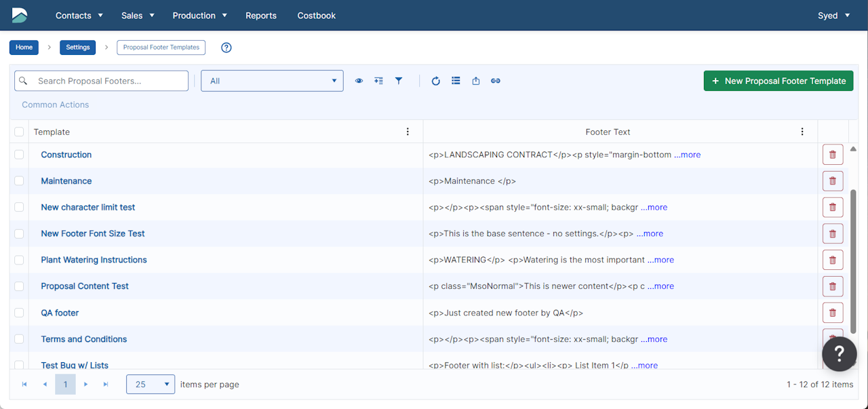Expand the items per page dropdown

pyautogui.click(x=151, y=385)
